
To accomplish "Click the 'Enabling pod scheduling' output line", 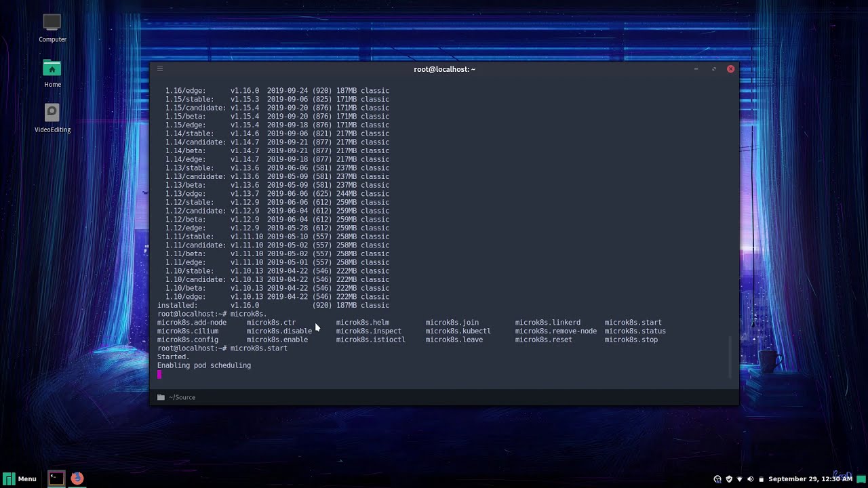I will [x=204, y=365].
